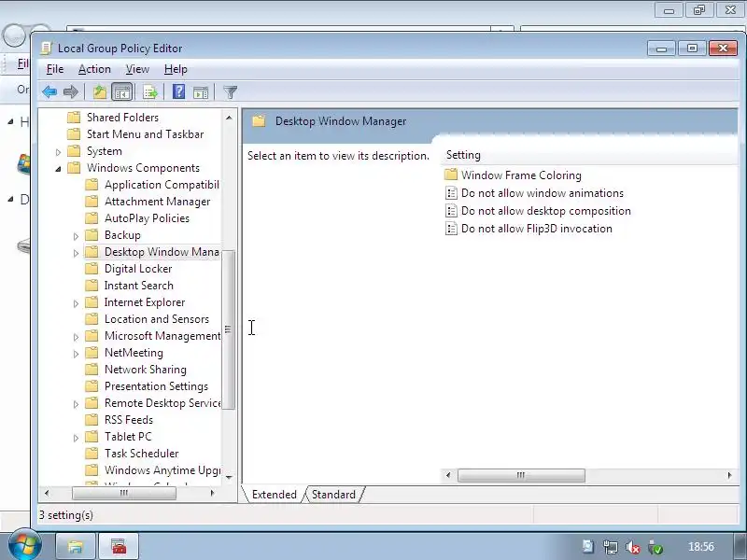Select Windows Anytime Upgrade tree item
Image resolution: width=747 pixels, height=560 pixels.
162,470
